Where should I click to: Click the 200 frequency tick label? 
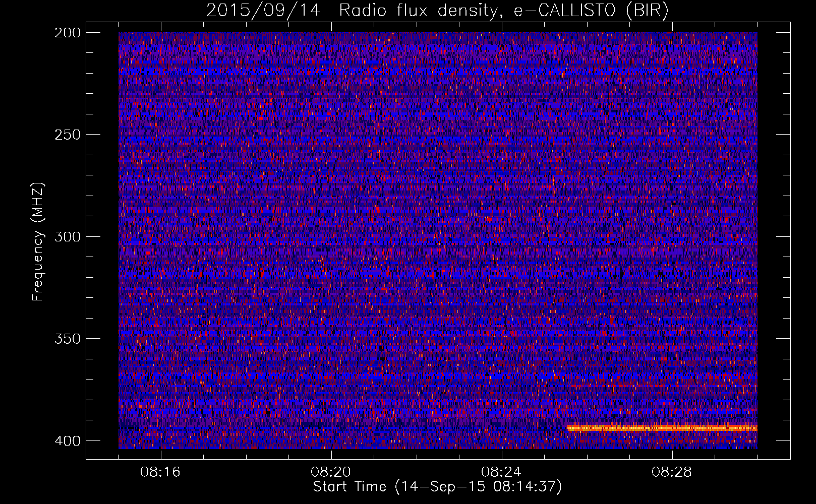(x=67, y=33)
